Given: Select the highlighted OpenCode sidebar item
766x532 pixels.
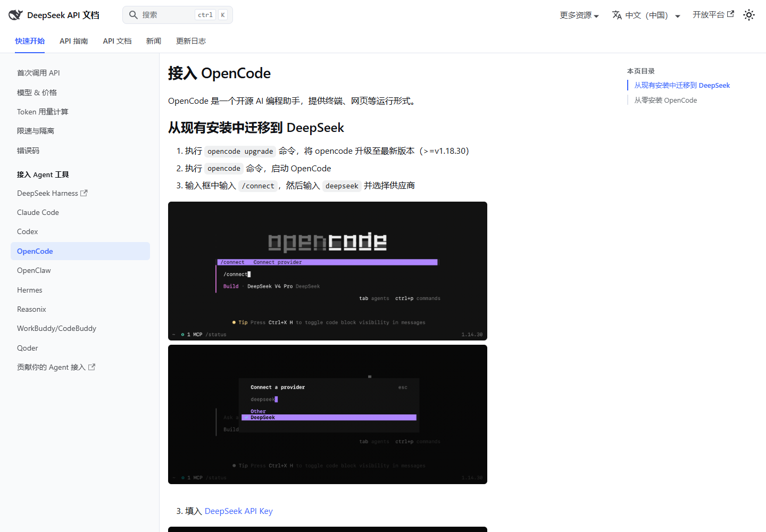Looking at the screenshot, I should [80, 251].
